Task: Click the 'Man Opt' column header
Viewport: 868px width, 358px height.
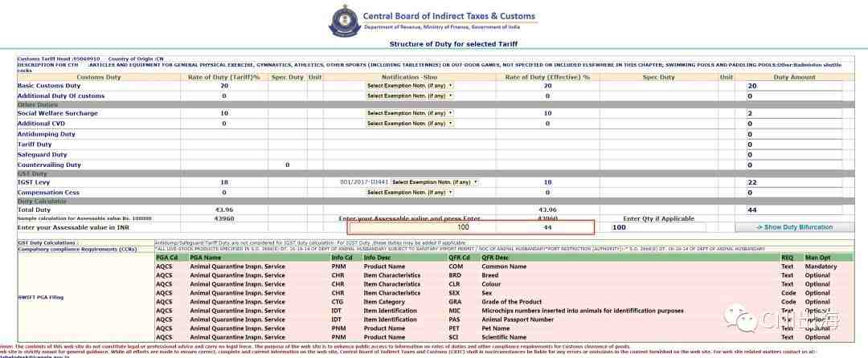Action: 817,258
